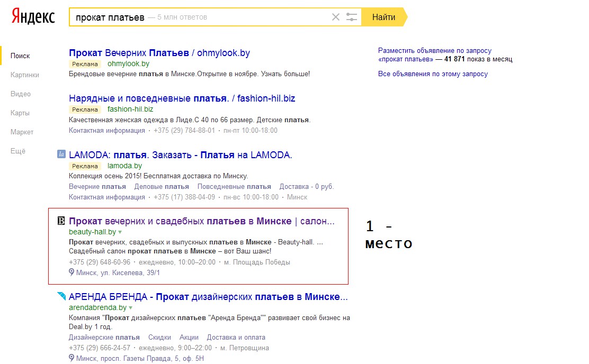The image size is (589, 364).
Task: Open LAMODA: платья result title
Action: click(180, 155)
